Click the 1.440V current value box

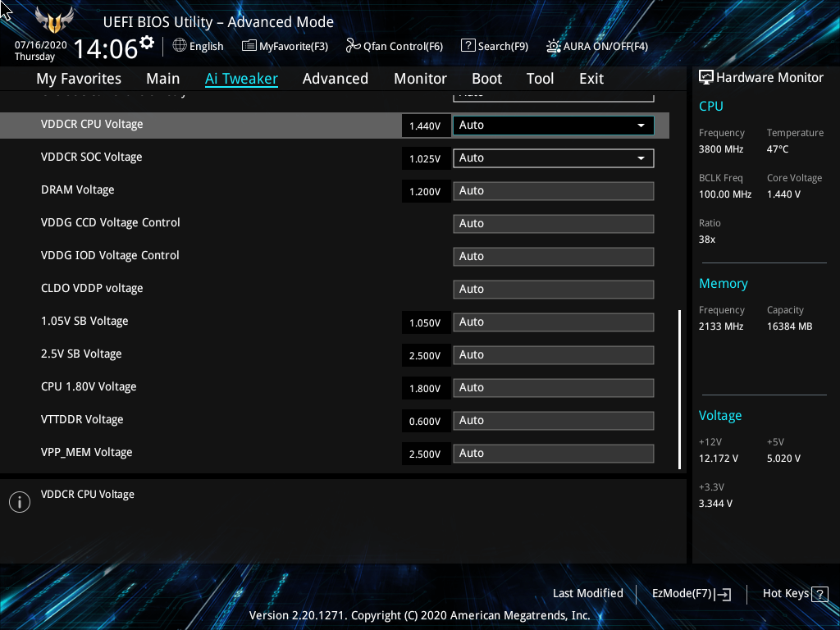(x=426, y=126)
